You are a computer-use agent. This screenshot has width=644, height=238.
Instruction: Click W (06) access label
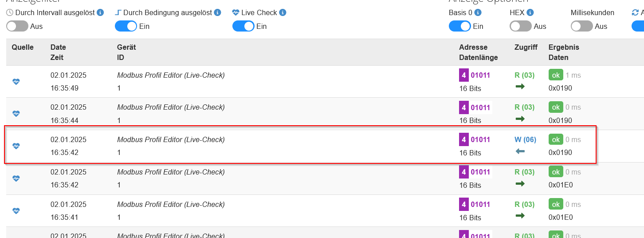coord(525,139)
